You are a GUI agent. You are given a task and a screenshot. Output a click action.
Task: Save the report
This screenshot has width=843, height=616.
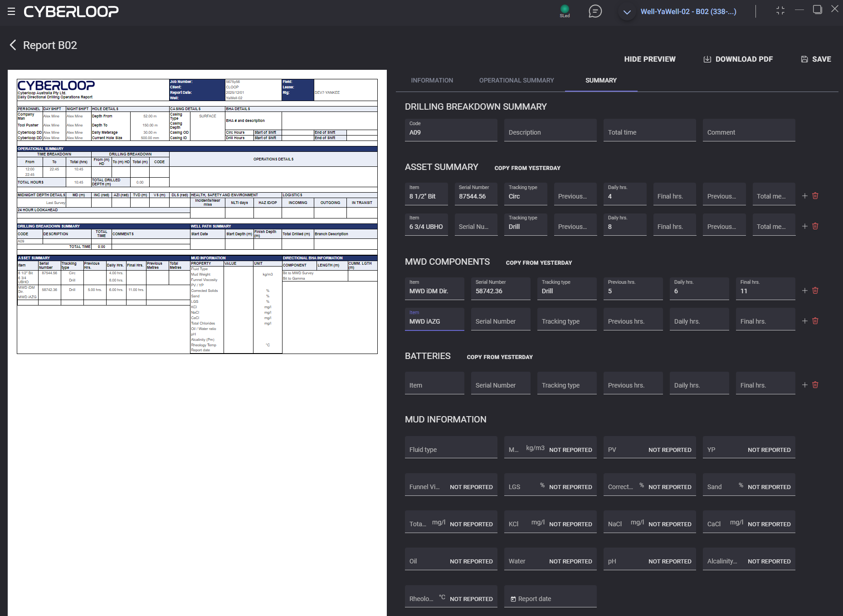pos(816,59)
